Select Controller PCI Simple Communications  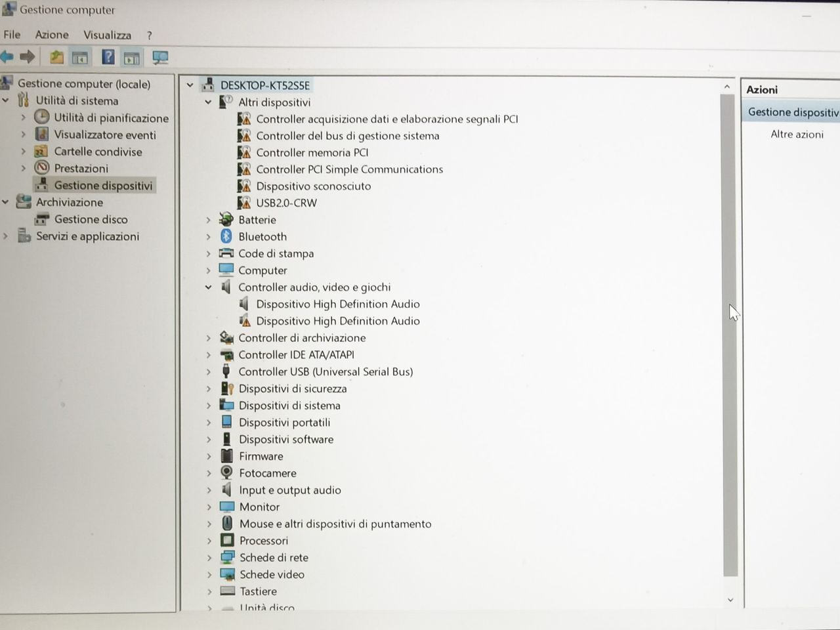click(x=349, y=169)
